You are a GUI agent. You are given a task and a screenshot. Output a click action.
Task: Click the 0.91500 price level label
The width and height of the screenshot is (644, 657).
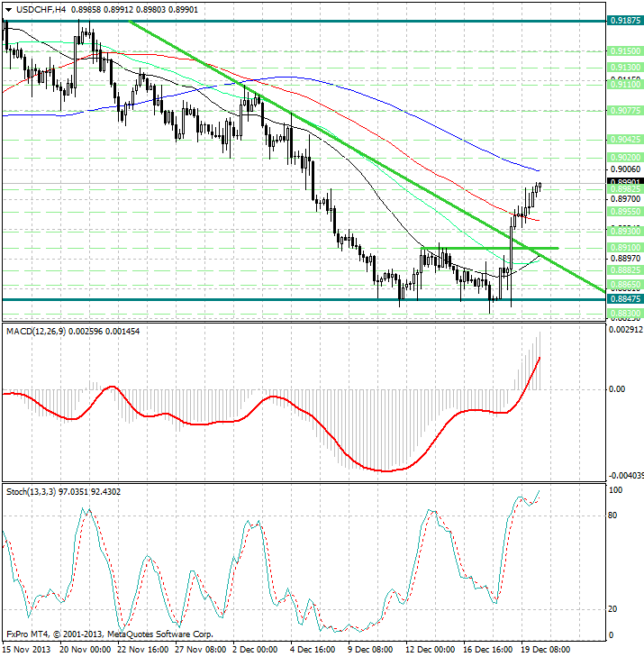[x=624, y=51]
